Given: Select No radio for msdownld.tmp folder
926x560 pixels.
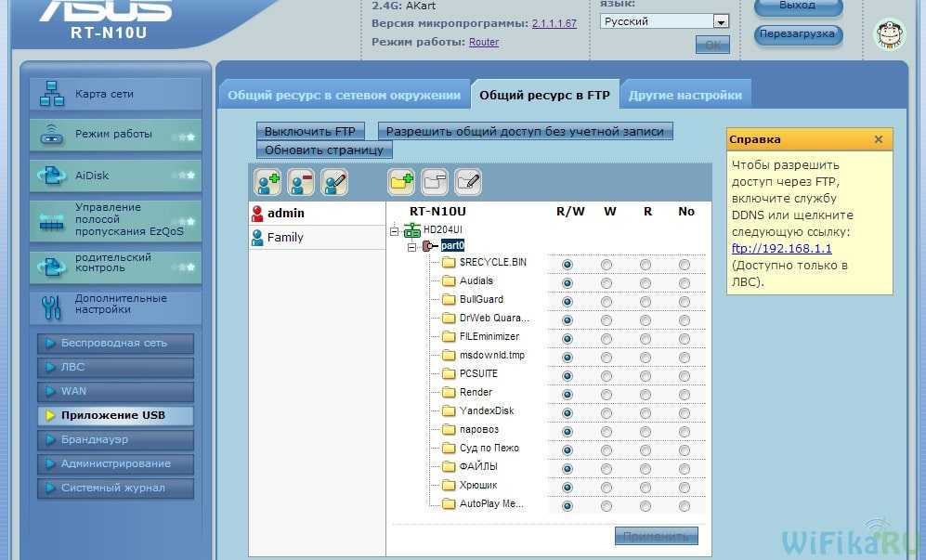Looking at the screenshot, I should click(685, 358).
